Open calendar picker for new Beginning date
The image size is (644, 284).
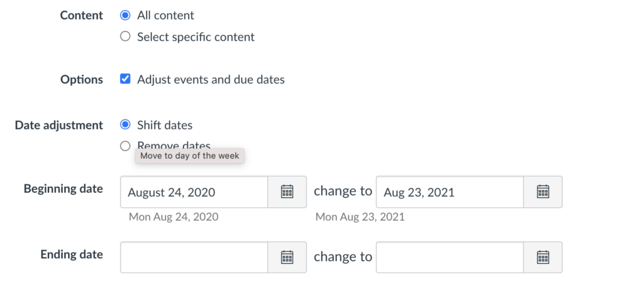click(x=543, y=192)
